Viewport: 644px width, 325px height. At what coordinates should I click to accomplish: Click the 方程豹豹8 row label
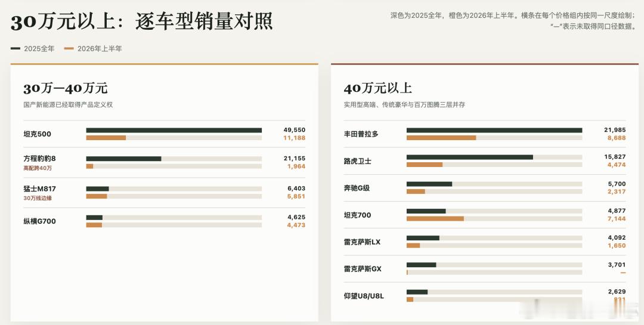[x=40, y=158]
